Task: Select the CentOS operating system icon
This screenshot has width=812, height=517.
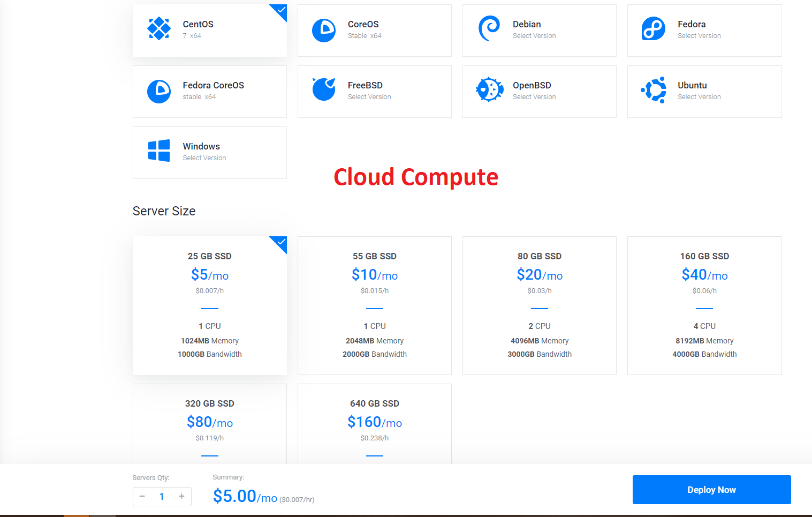Action: [158, 29]
